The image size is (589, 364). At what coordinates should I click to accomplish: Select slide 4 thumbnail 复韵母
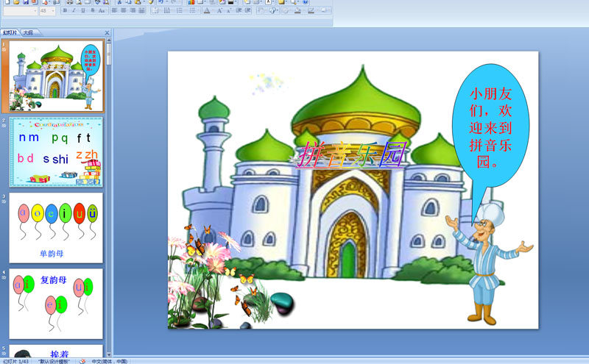coord(56,304)
